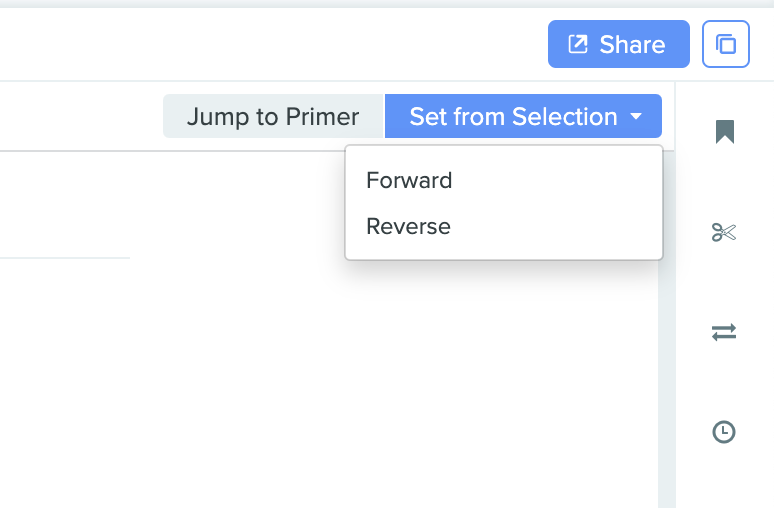
Task: Click blank dropdown padding below Reverse
Action: tap(500, 251)
